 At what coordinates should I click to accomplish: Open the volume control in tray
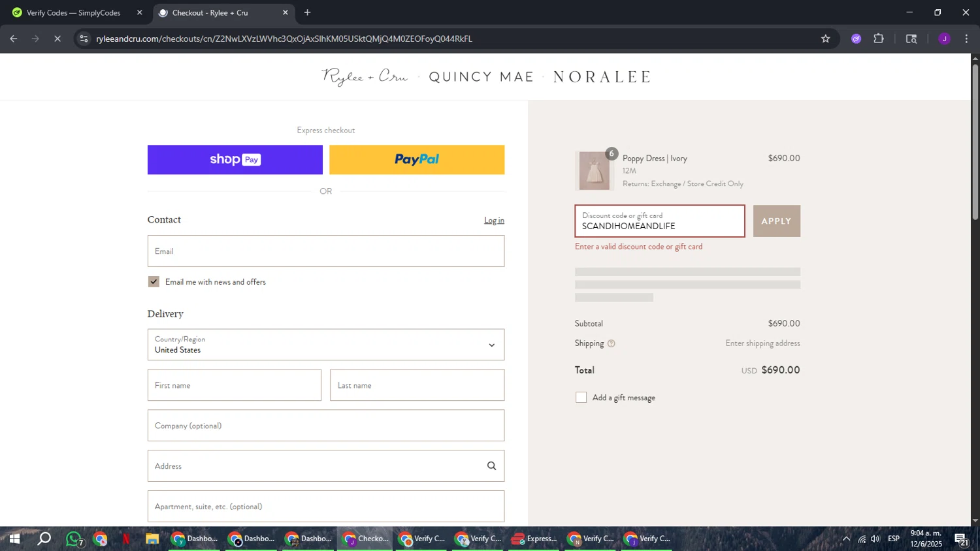pos(875,539)
